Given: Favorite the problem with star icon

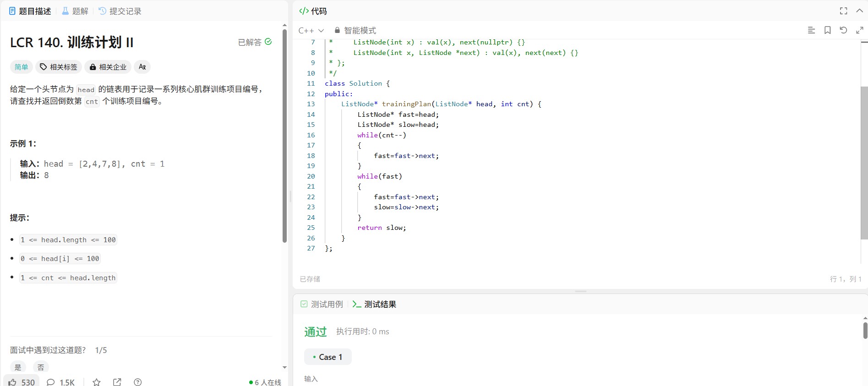Looking at the screenshot, I should coord(97,382).
